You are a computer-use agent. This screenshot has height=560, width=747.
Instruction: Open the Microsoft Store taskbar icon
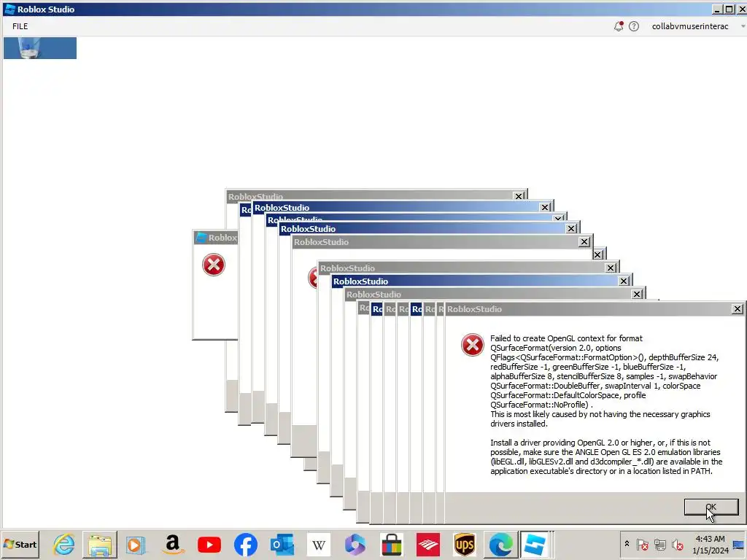click(392, 544)
